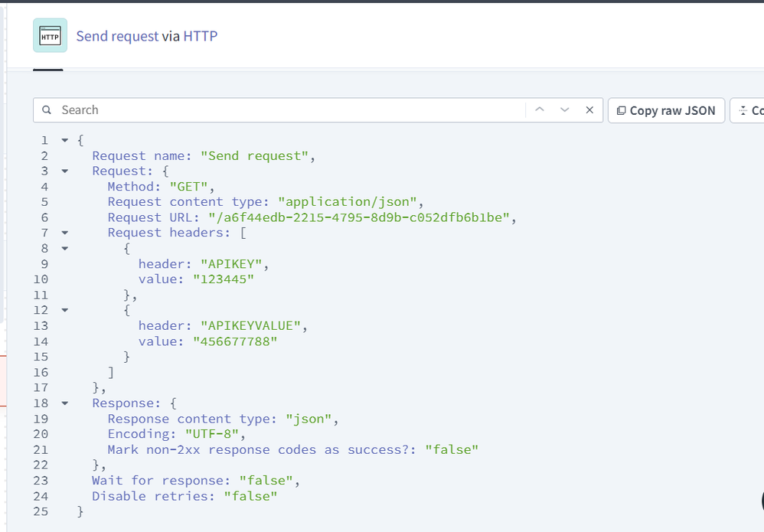
Task: Click the Request URL value string
Action: (x=358, y=217)
